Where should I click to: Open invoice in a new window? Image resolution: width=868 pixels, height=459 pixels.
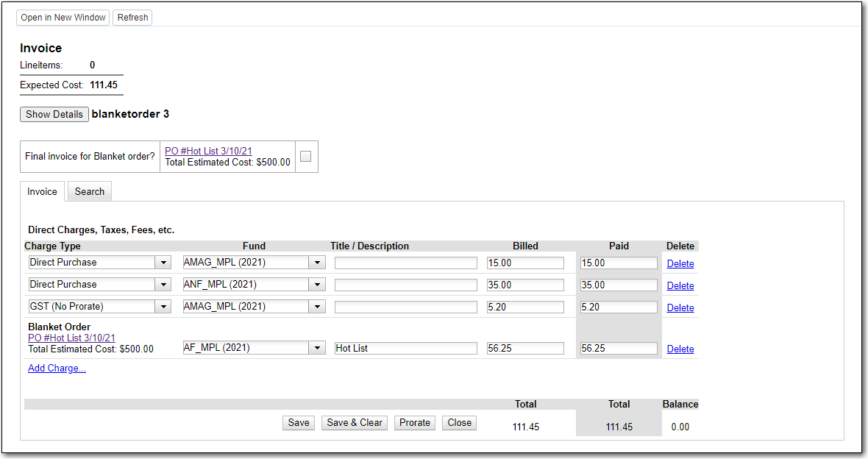pos(63,18)
